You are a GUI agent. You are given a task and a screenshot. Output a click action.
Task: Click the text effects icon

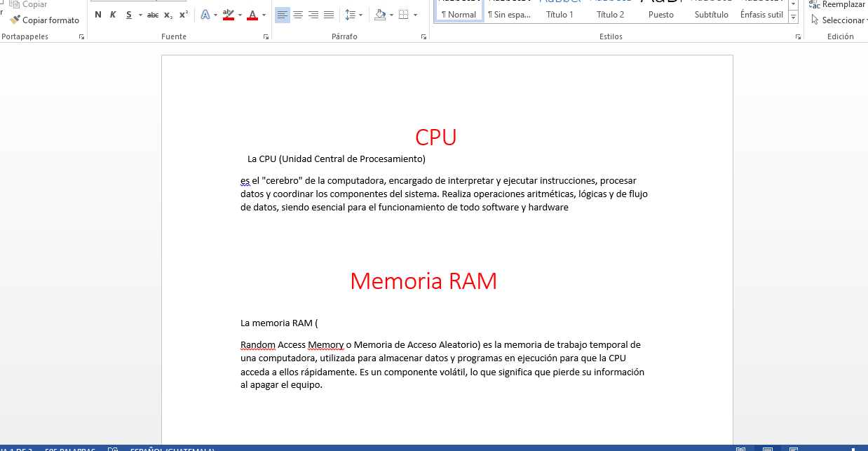click(205, 15)
